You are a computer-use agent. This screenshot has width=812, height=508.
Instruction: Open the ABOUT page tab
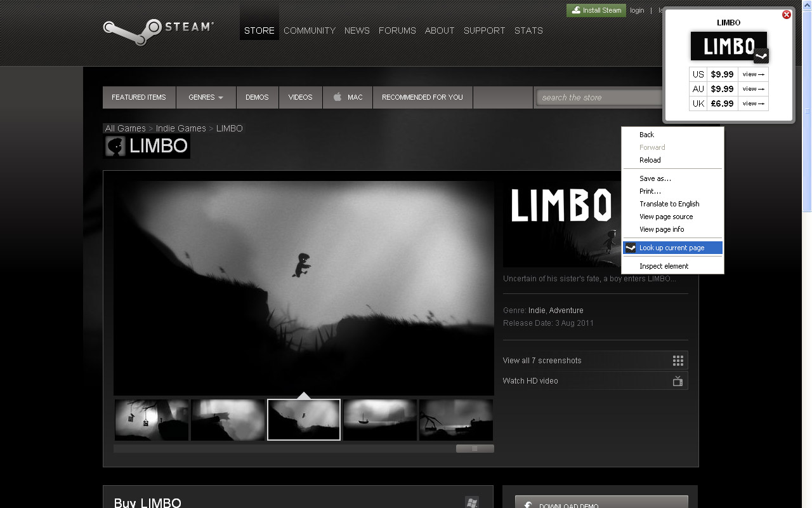pyautogui.click(x=440, y=30)
